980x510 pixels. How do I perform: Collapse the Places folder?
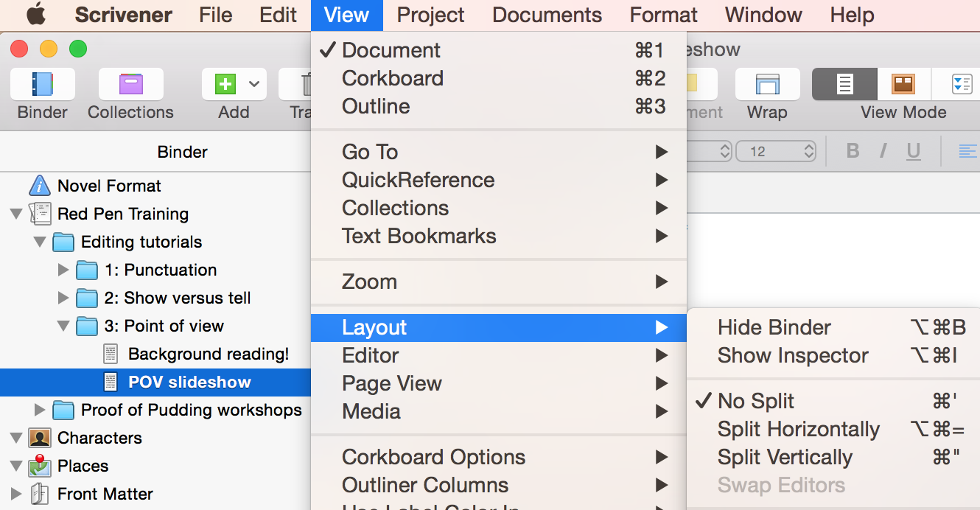16,466
